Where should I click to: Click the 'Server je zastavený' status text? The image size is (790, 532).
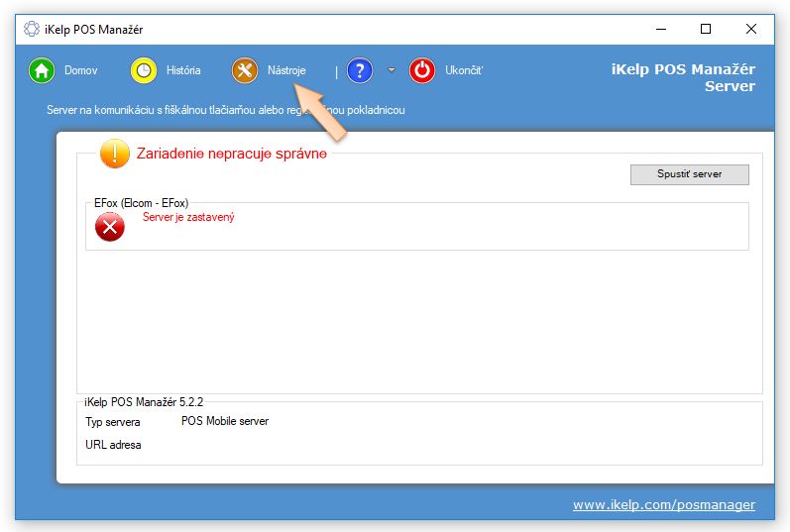(x=188, y=217)
